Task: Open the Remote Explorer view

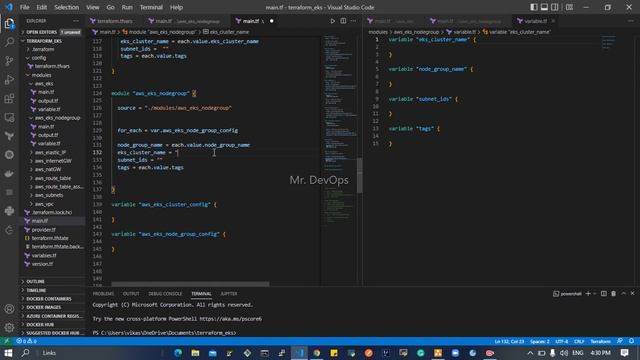Action: 9,118
